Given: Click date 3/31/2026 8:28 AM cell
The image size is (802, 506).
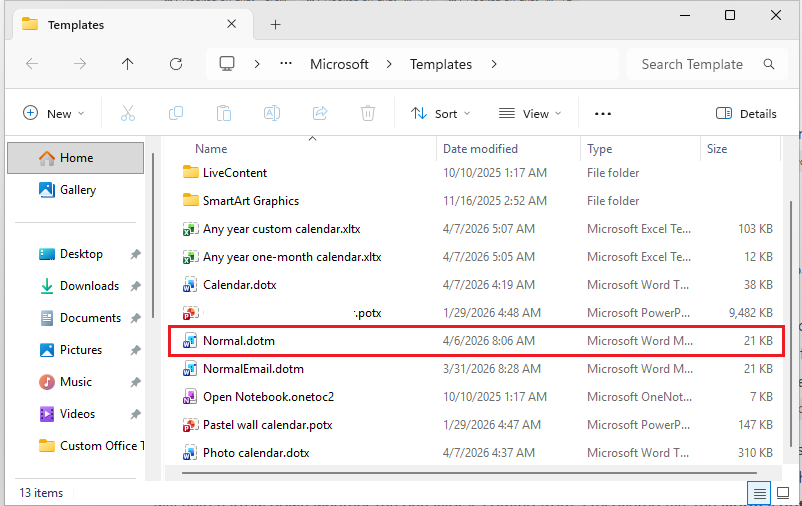Looking at the screenshot, I should pyautogui.click(x=492, y=369).
